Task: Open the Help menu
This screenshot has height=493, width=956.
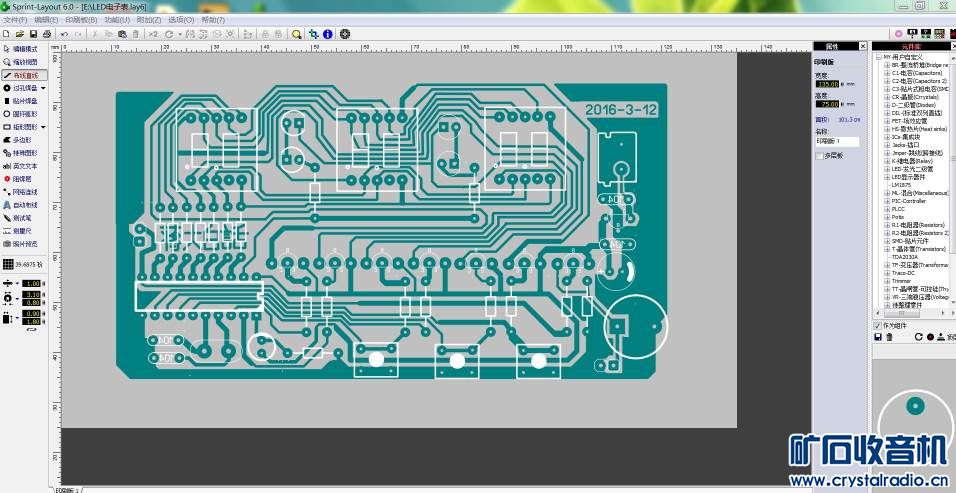Action: pyautogui.click(x=213, y=19)
